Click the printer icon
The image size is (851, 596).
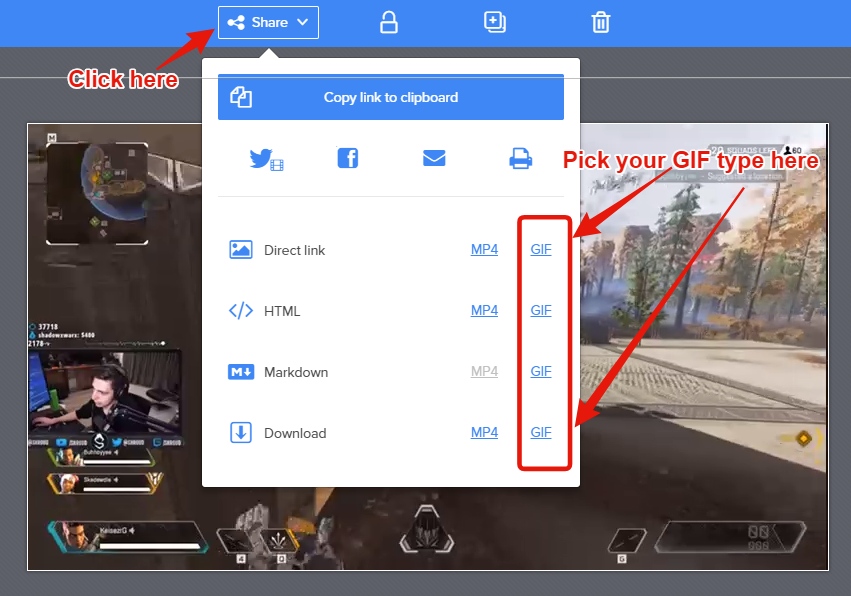click(x=520, y=158)
